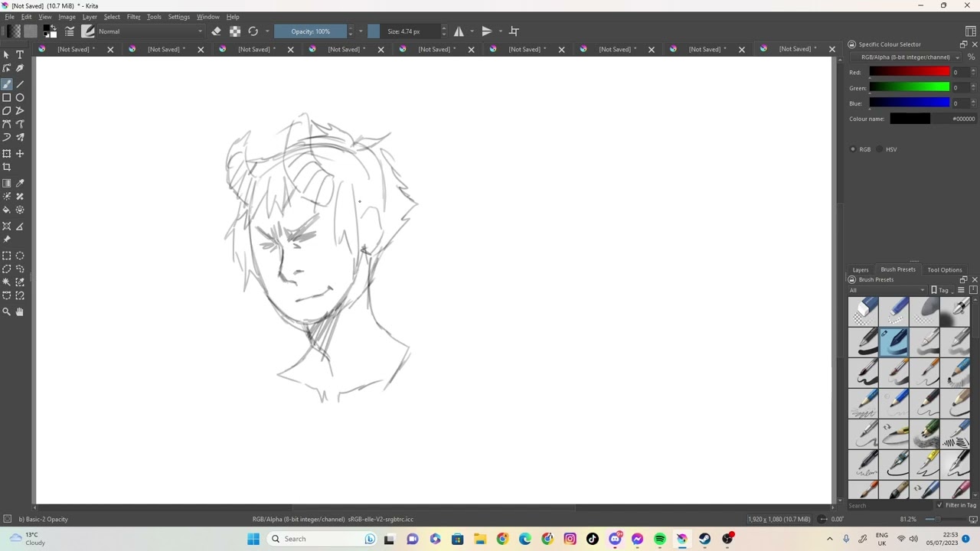Select the HSV radio button
The width and height of the screenshot is (980, 551).
tap(879, 149)
